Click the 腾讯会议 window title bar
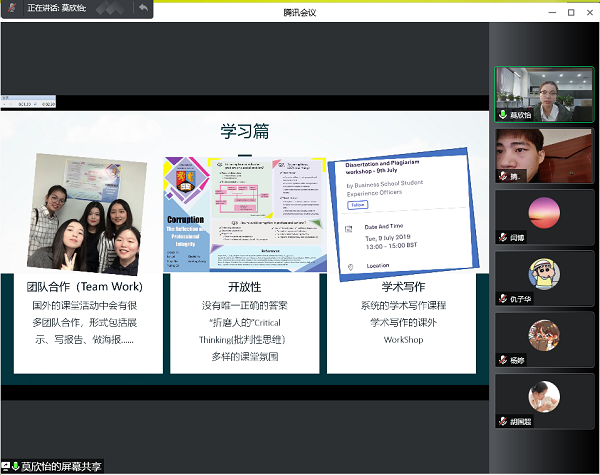This screenshot has width=600, height=475. [x=300, y=11]
